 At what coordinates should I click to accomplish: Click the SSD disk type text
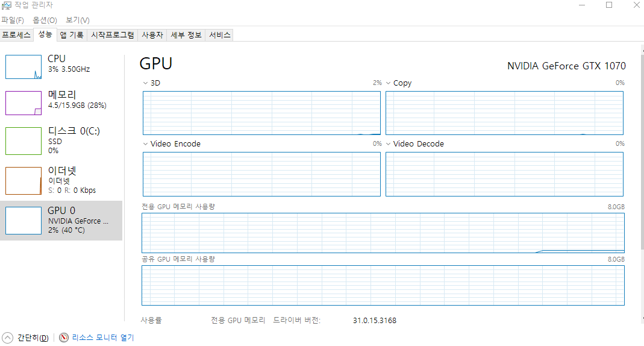click(x=55, y=142)
